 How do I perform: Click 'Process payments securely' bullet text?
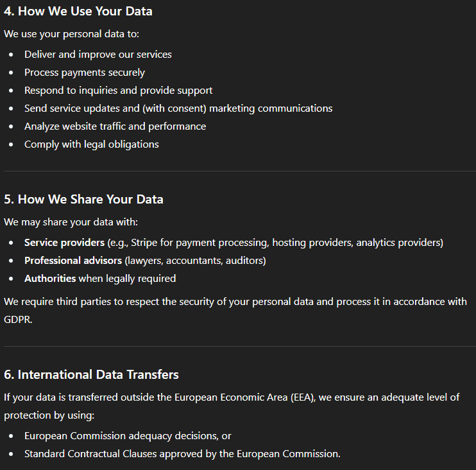[85, 73]
